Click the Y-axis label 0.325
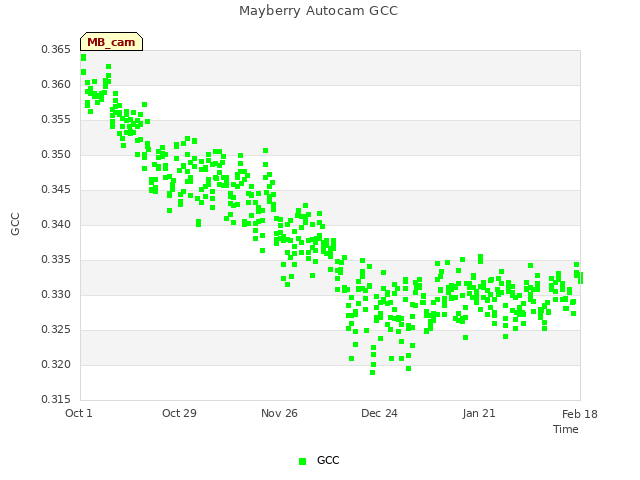 pos(56,329)
